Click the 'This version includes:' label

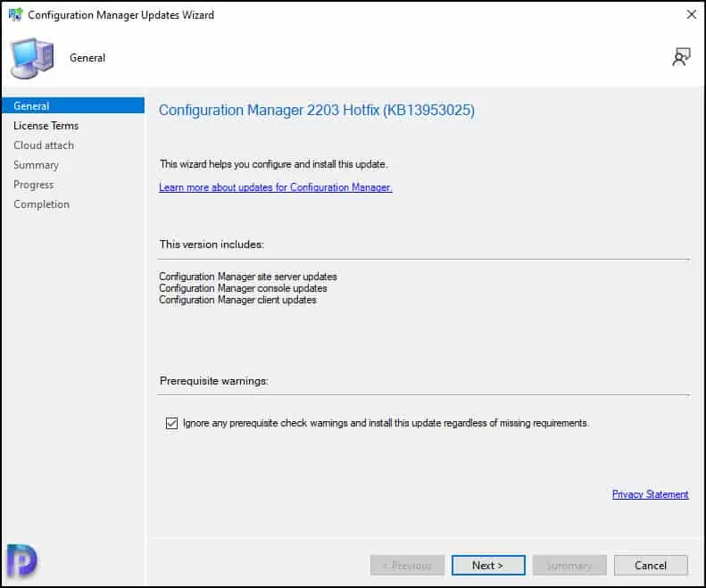(212, 244)
